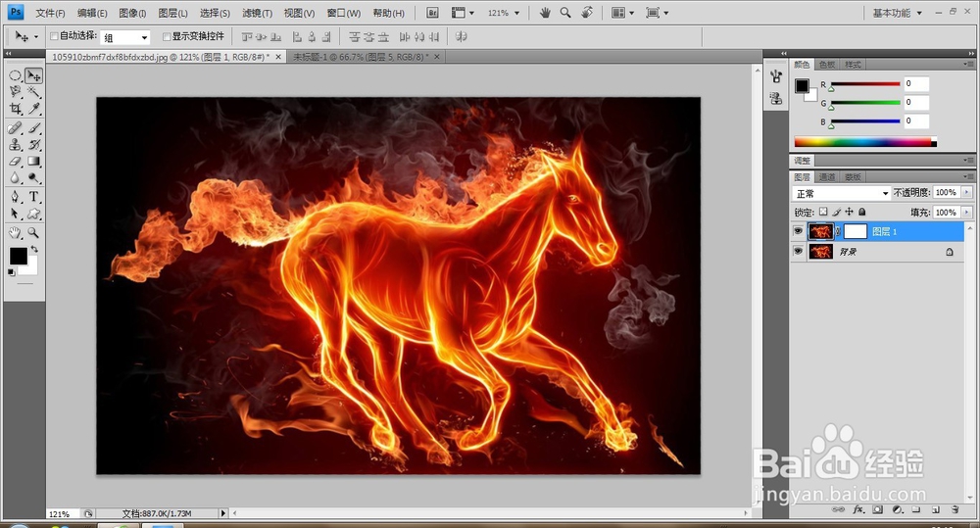The image size is (980, 528).
Task: Hide the 图层 1 layer via its eye icon
Action: 798,231
